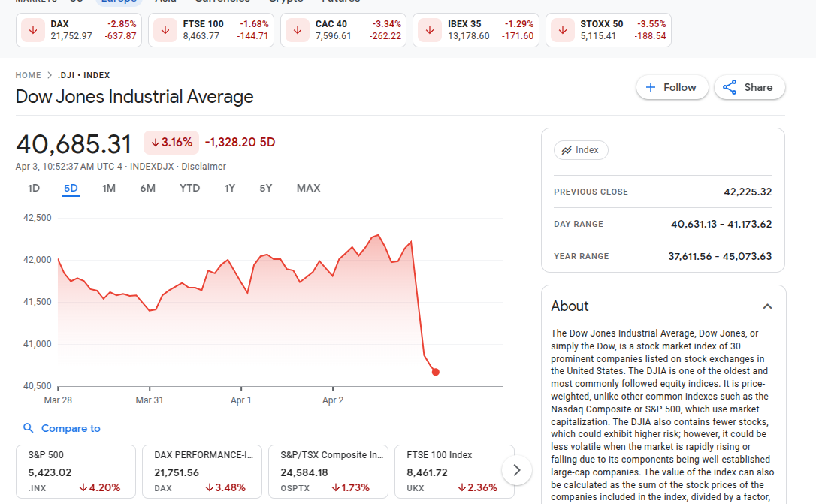Click the FTSE 100 down-arrow icon
The width and height of the screenshot is (816, 504).
[x=165, y=31]
